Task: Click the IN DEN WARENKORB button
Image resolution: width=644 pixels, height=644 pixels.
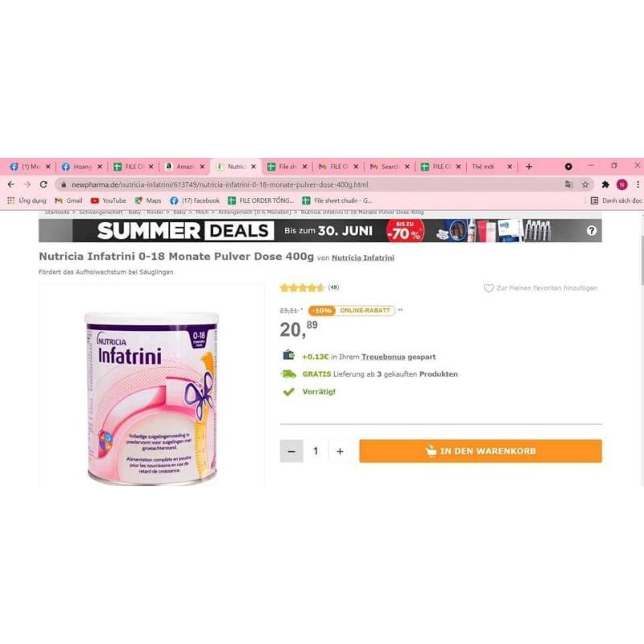Action: [x=481, y=451]
